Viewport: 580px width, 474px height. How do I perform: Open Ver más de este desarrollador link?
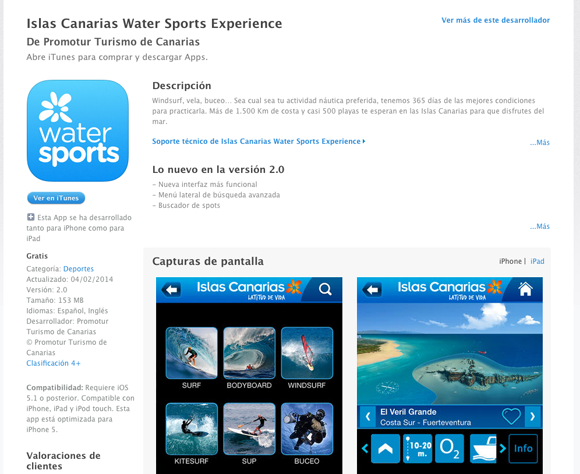click(496, 20)
